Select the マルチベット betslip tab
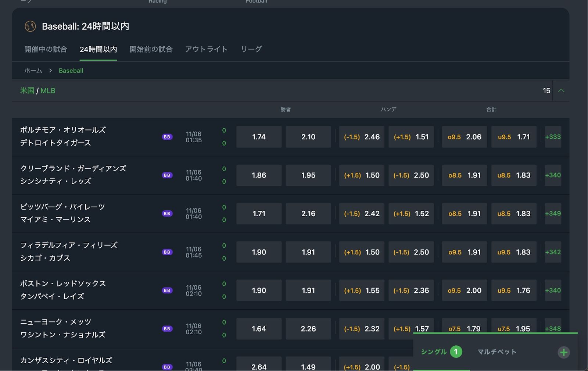Screen dimensions: 588x371 pyautogui.click(x=497, y=352)
